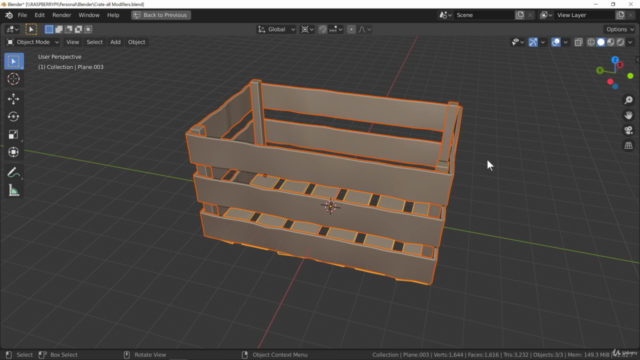The height and width of the screenshot is (360, 640).
Task: Open the viewport View menu
Action: pyautogui.click(x=72, y=42)
